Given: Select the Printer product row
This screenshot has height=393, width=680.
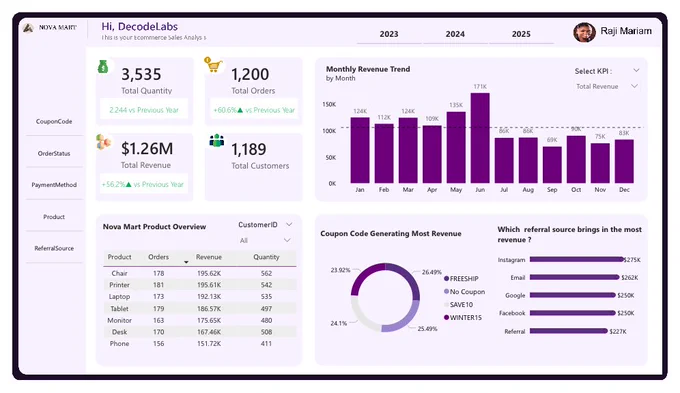Looking at the screenshot, I should (200, 285).
